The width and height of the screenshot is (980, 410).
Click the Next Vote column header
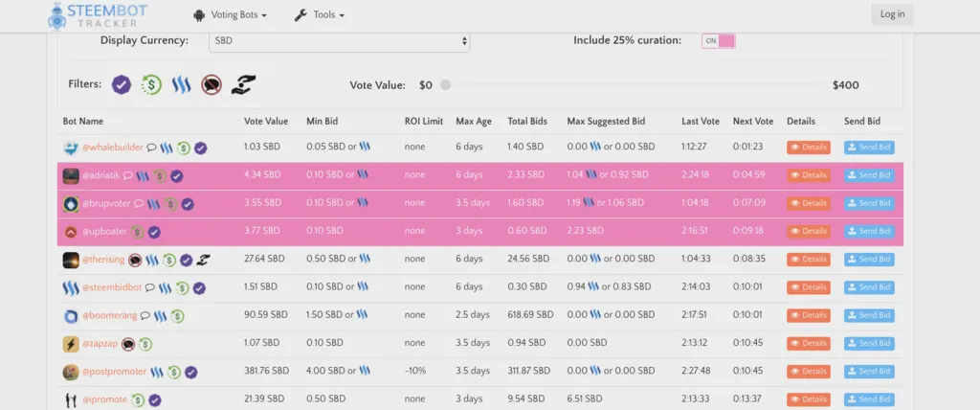click(753, 122)
